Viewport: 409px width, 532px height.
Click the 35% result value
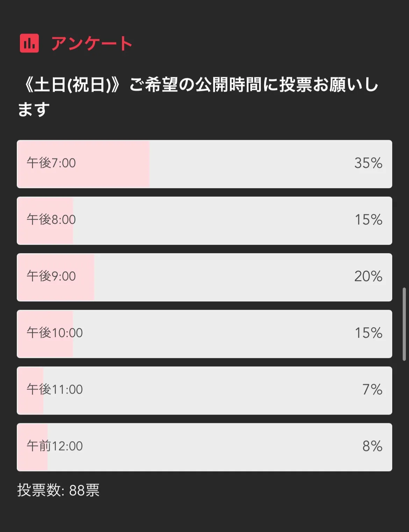[x=368, y=163]
